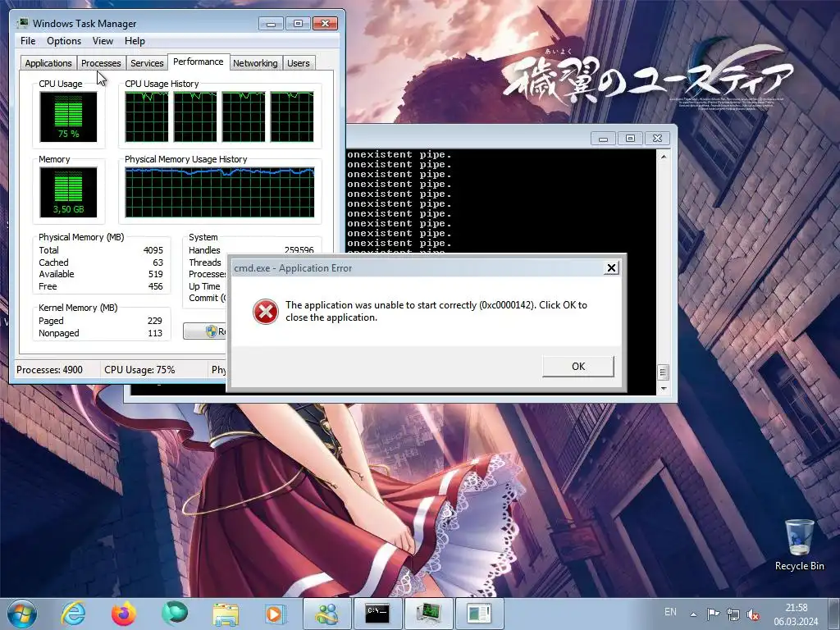This screenshot has width=840, height=630.
Task: Open Windows Explorer folder icon on taskbar
Action: (226, 614)
